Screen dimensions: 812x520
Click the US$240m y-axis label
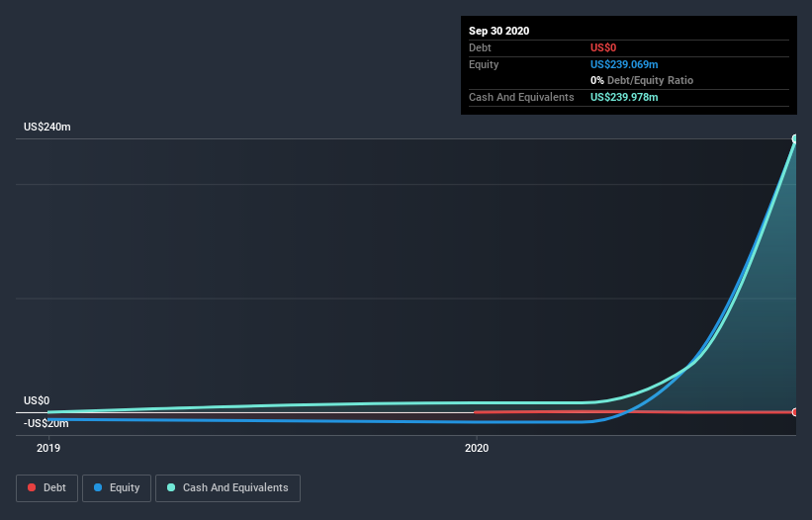[x=47, y=127]
